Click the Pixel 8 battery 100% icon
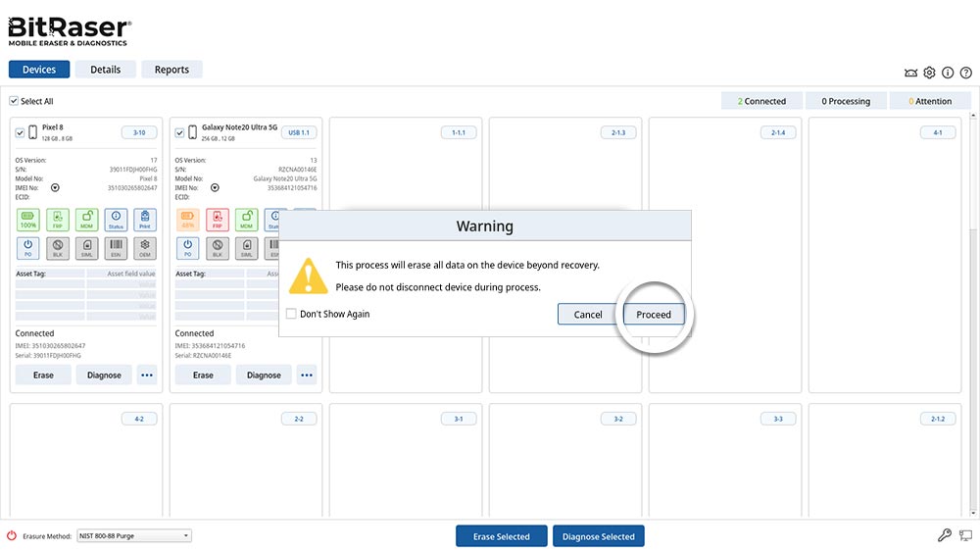Screen dimensions: 980x552 28,220
